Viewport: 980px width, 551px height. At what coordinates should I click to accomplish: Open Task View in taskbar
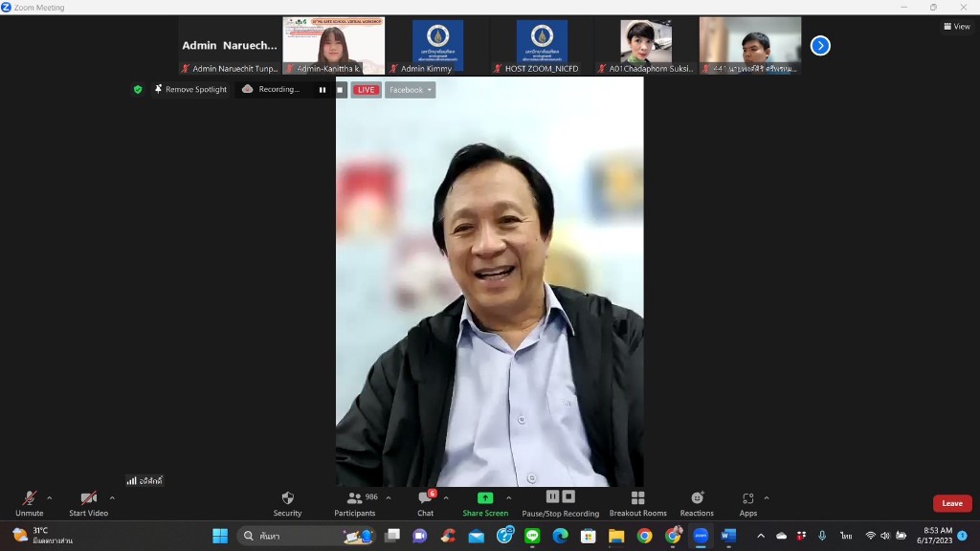point(391,536)
